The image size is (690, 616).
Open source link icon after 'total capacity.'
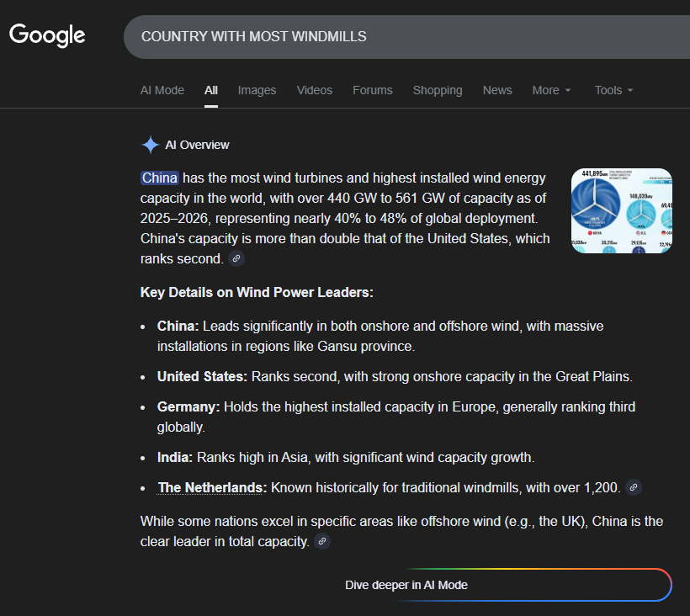322,541
